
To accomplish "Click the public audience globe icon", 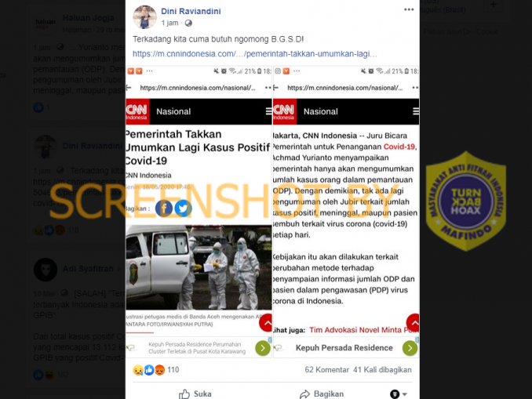I will [188, 23].
